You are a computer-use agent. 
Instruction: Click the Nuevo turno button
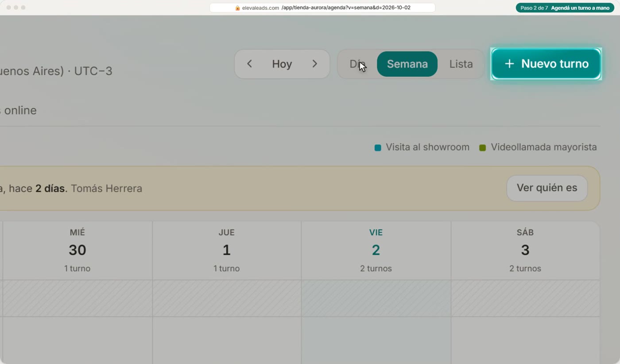click(546, 64)
